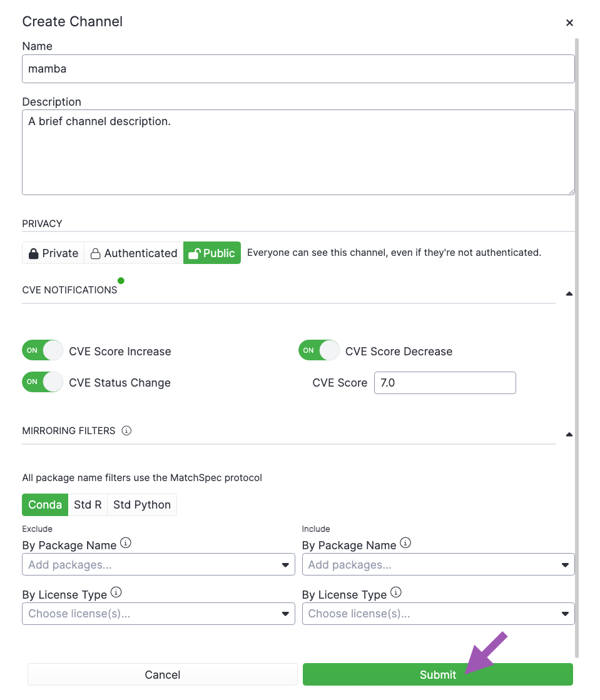This screenshot has width=600, height=700.
Task: Click the Mirroring Filters info icon
Action: (126, 431)
